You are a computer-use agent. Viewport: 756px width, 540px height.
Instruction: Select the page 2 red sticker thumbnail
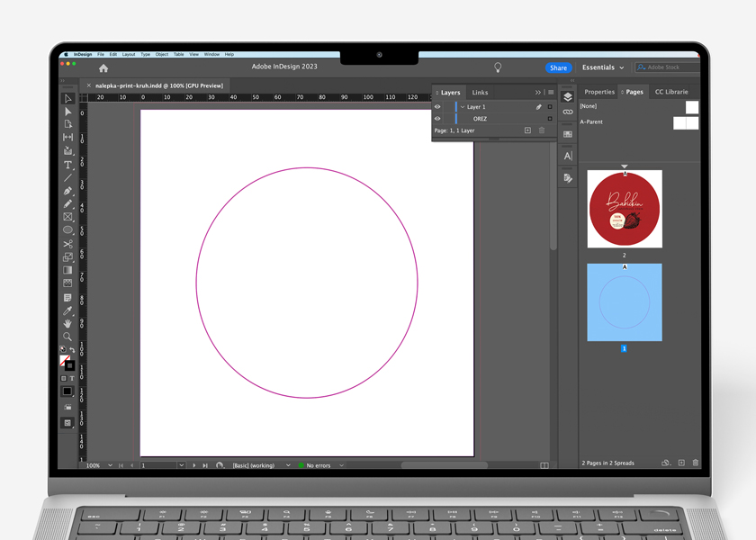(x=625, y=209)
